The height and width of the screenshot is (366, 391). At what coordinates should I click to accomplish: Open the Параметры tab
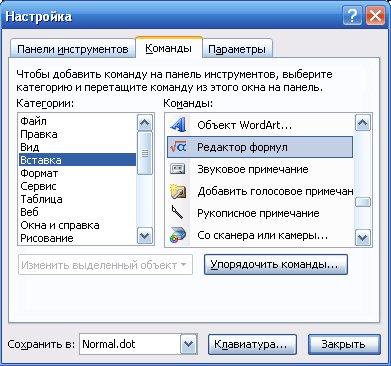click(237, 50)
